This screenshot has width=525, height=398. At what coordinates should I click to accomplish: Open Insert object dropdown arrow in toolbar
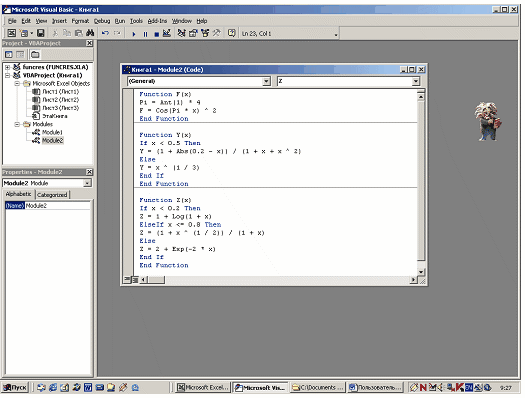31,33
